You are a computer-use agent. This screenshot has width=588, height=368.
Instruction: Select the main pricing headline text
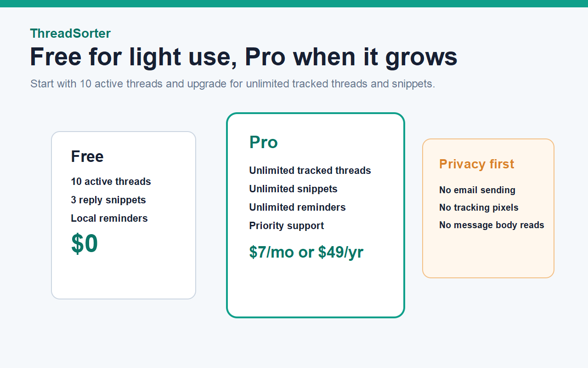[244, 57]
